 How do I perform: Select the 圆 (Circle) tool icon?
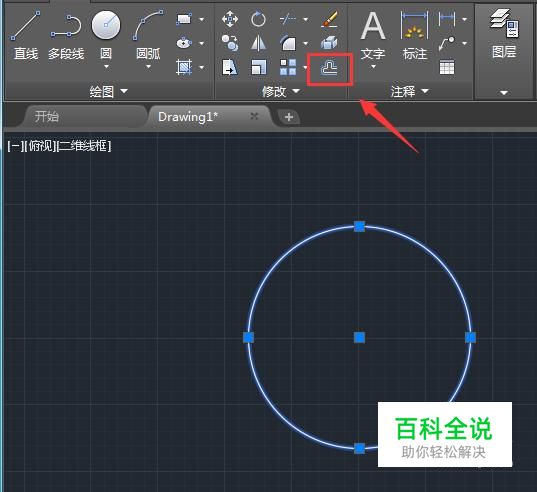106,25
